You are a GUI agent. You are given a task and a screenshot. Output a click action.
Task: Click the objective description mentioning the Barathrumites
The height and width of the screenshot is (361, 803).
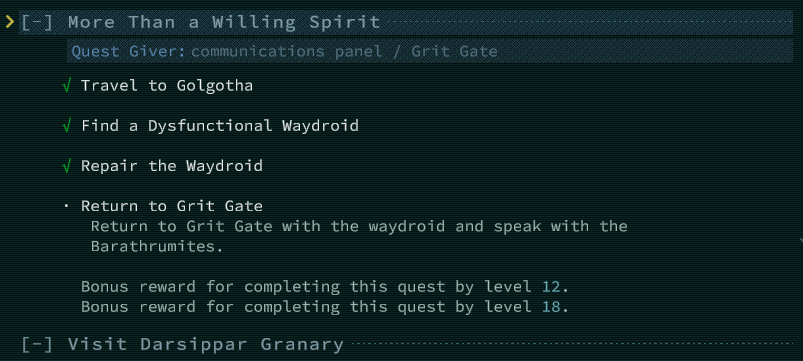[x=360, y=236]
